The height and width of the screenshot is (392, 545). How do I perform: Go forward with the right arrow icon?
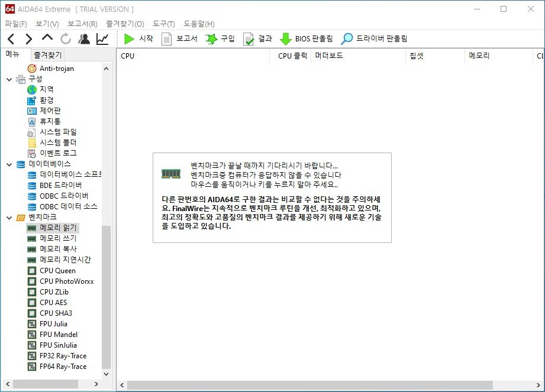29,39
